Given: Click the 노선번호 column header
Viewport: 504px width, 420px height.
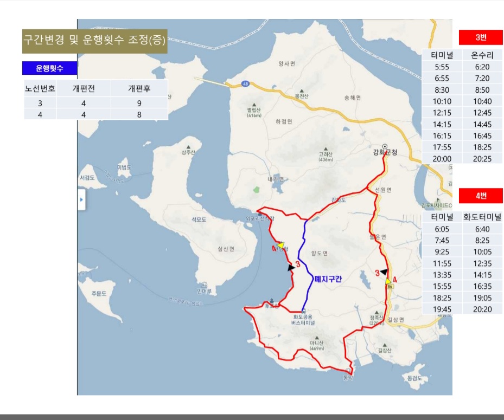Looking at the screenshot, I should (x=40, y=89).
